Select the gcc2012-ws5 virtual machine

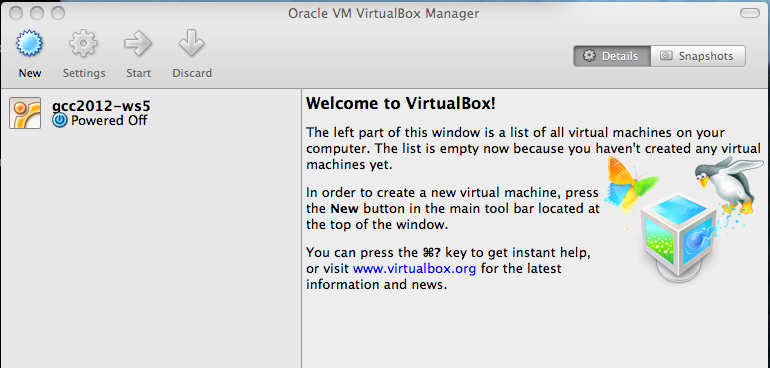tap(150, 113)
